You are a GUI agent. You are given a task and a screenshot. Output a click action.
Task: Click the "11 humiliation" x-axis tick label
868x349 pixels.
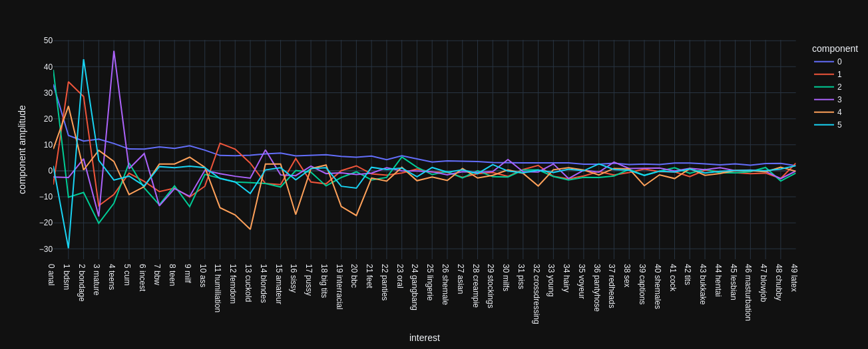click(218, 288)
